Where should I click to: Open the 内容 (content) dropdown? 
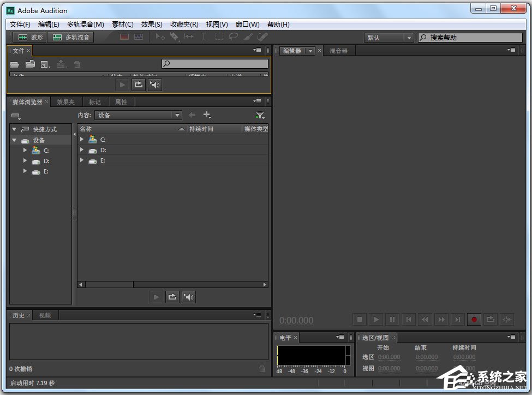point(138,115)
